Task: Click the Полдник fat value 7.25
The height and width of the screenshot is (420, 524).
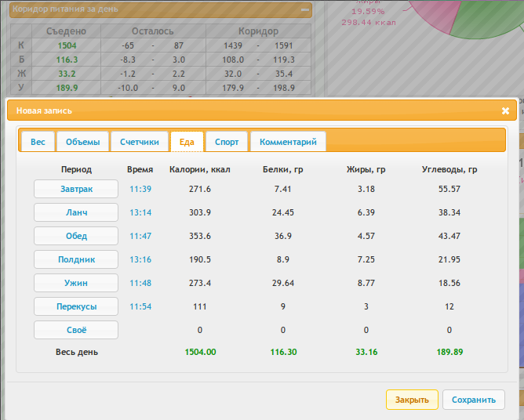Action: click(366, 259)
